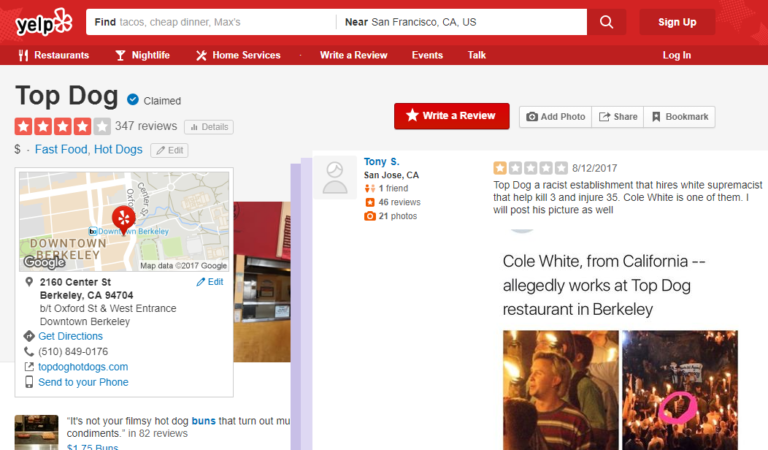Open the torch crowd review photo
This screenshot has height=450, width=768.
coord(680,390)
